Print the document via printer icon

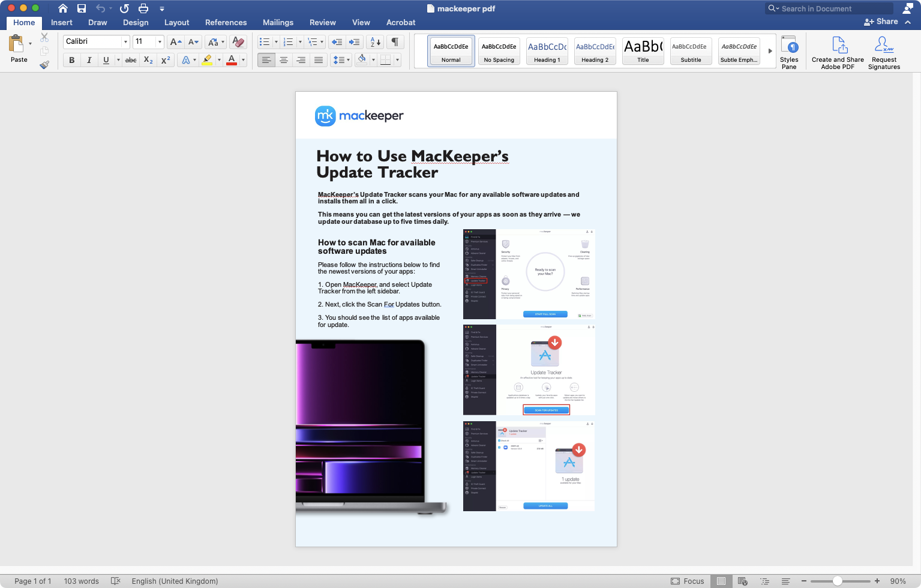[x=143, y=8]
